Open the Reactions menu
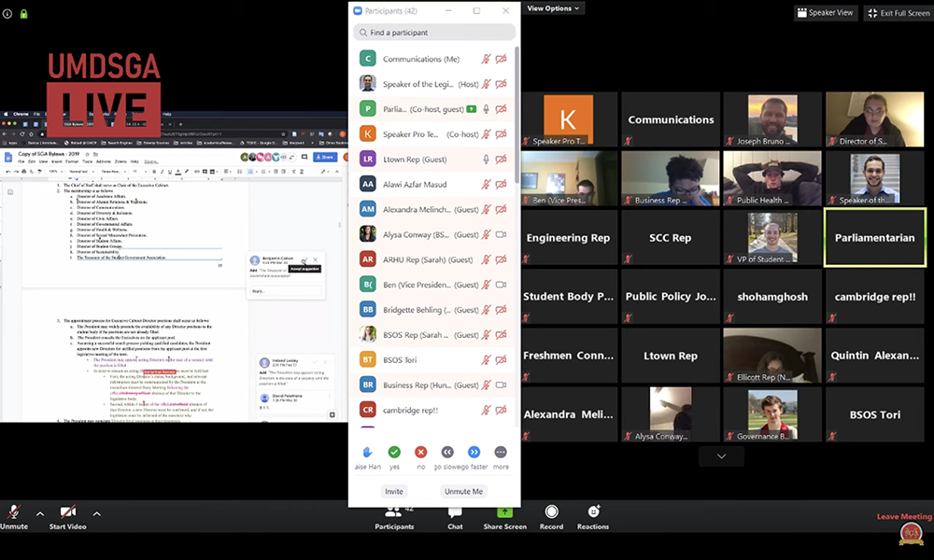934x560 pixels. coord(593,516)
